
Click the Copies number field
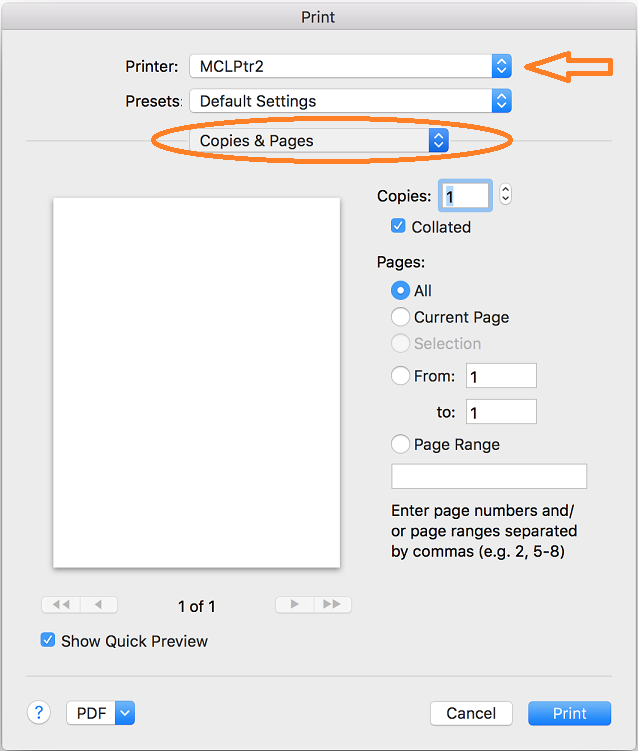465,197
